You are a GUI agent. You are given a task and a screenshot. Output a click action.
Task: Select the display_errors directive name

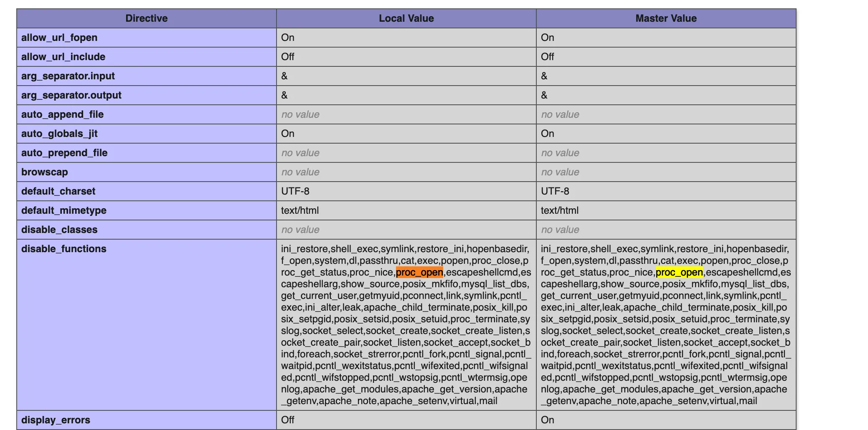tap(56, 420)
